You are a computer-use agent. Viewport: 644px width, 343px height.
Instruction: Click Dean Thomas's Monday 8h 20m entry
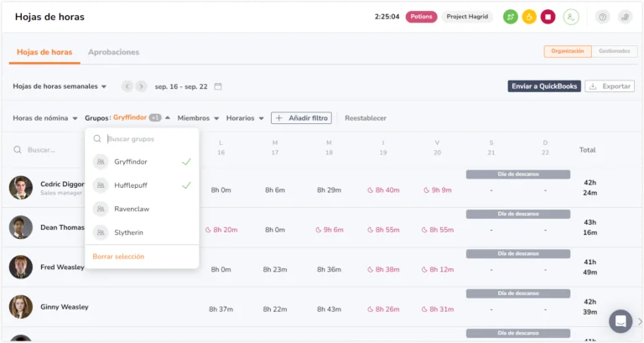(x=221, y=230)
